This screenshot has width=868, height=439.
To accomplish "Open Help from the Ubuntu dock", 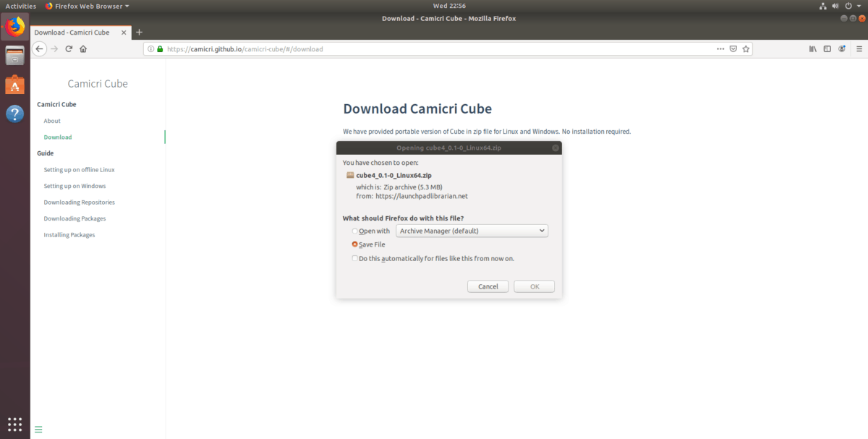I will (x=14, y=114).
